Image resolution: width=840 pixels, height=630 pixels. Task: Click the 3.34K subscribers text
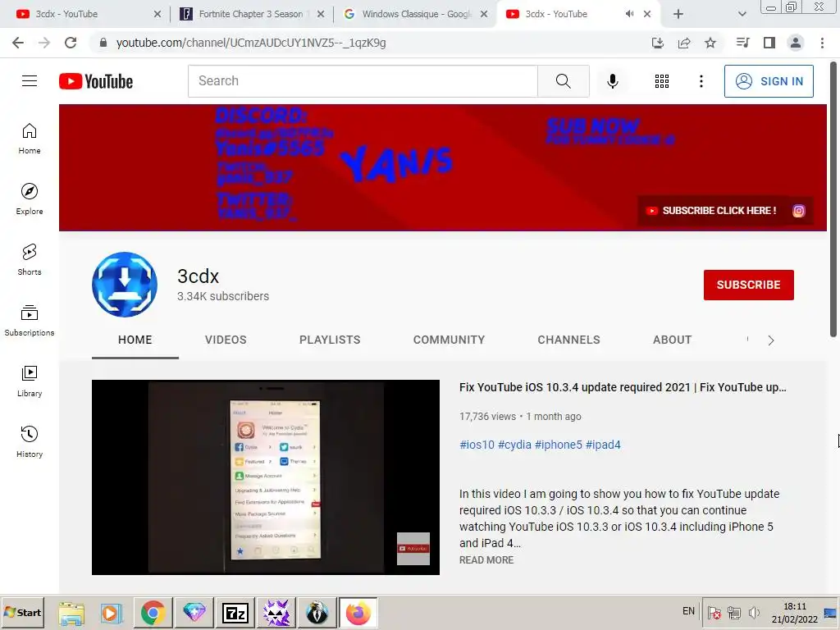click(223, 296)
